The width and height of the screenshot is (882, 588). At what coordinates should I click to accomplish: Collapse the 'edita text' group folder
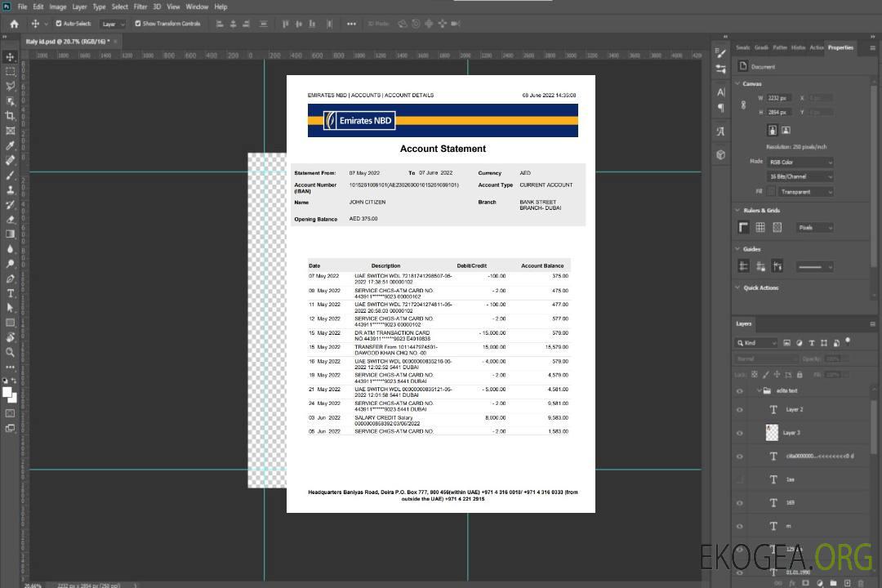pyautogui.click(x=759, y=390)
